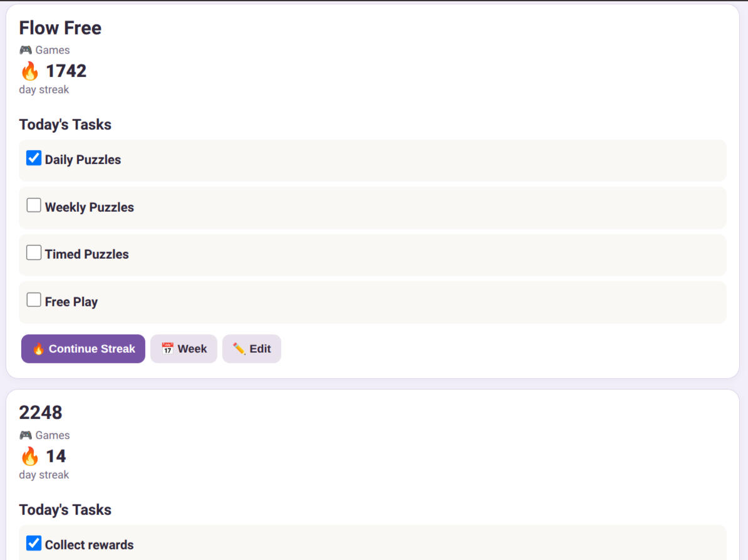The height and width of the screenshot is (560, 748).
Task: Click the Weekly Puzzles label
Action: pos(89,207)
